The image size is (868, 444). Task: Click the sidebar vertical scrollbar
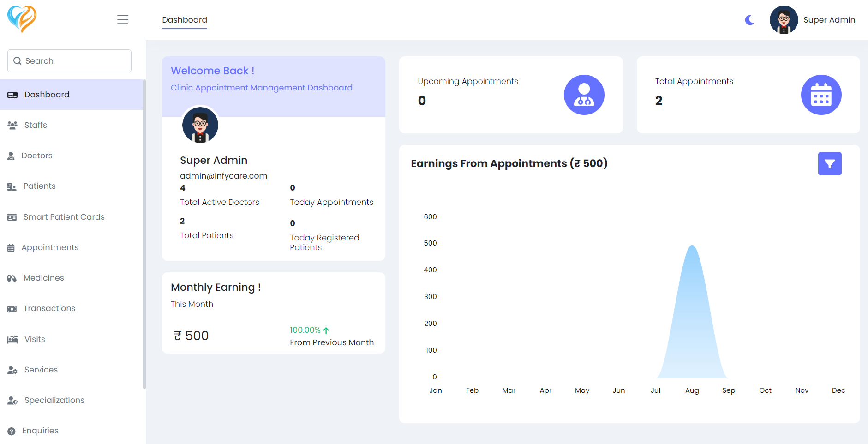click(144, 231)
